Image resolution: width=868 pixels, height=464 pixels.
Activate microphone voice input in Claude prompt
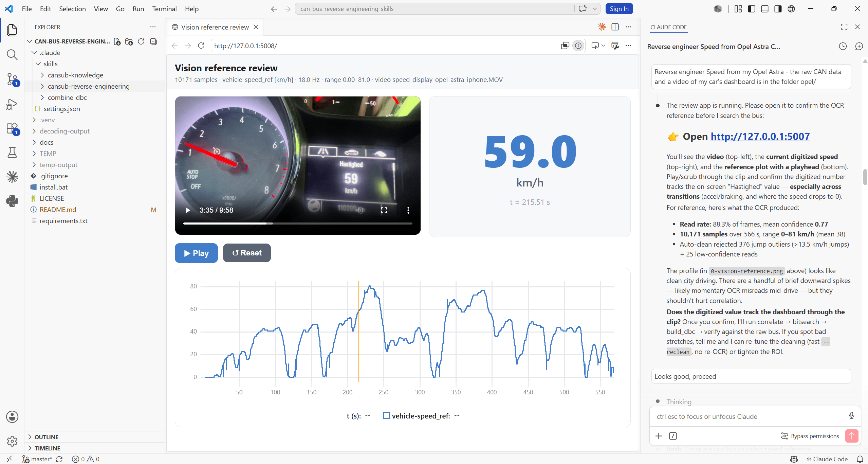tap(851, 415)
